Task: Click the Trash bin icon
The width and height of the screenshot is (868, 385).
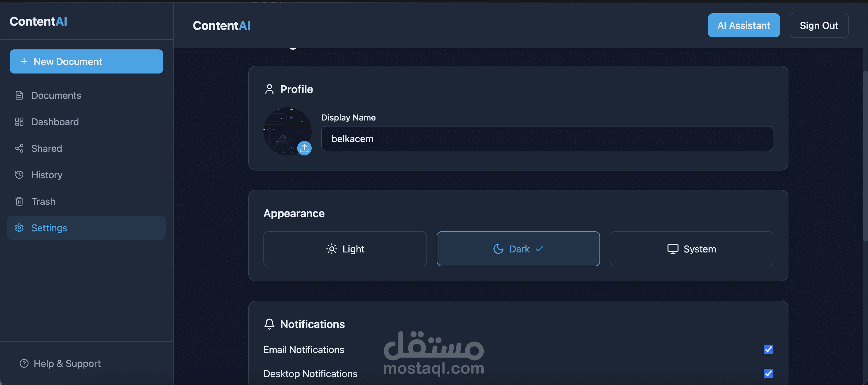Action: [x=19, y=202]
